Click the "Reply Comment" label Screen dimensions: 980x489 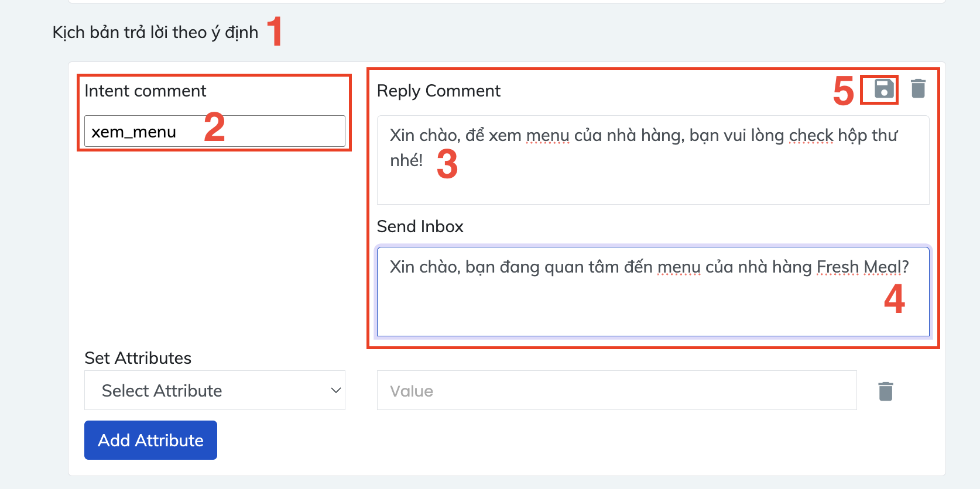click(438, 91)
